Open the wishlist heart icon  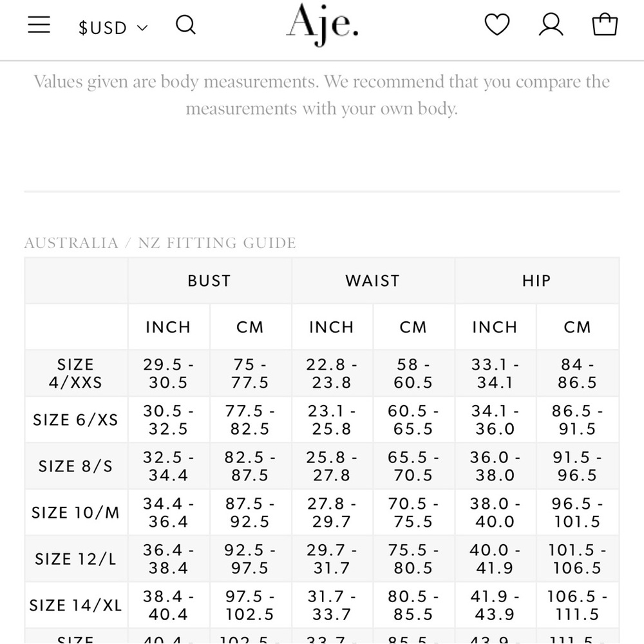coord(497,24)
